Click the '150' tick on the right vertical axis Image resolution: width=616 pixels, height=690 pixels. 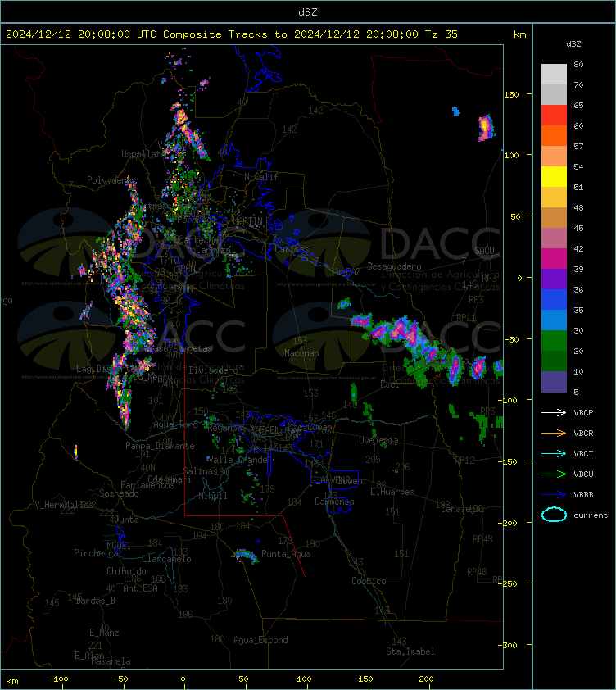[x=512, y=94]
